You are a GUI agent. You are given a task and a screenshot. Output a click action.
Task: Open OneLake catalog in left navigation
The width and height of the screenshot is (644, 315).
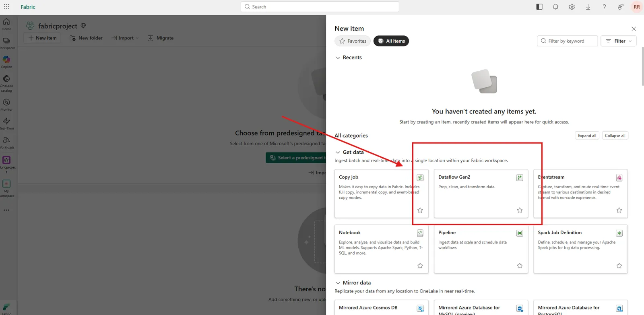coord(6,84)
